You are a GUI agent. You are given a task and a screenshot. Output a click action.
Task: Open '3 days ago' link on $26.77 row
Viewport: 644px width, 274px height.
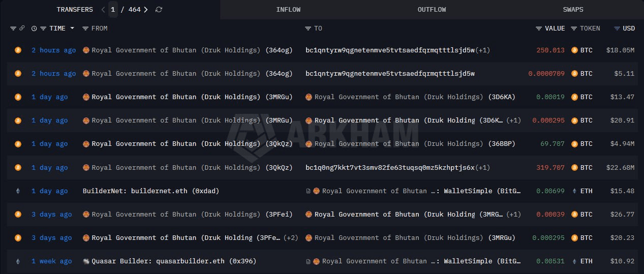coord(51,215)
